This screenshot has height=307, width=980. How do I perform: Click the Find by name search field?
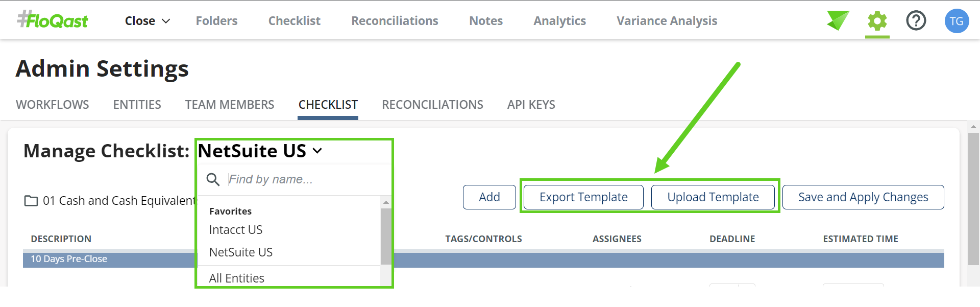click(301, 179)
